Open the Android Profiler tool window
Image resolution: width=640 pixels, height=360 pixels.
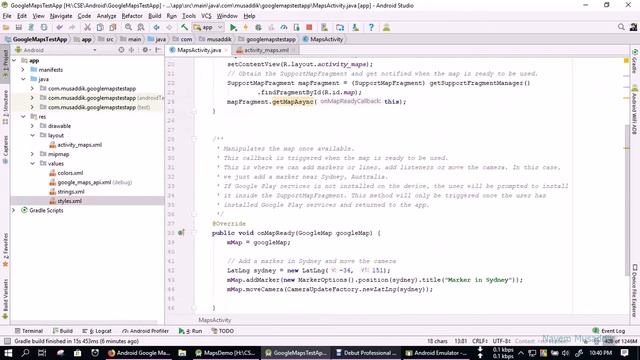pyautogui.click(x=145, y=331)
